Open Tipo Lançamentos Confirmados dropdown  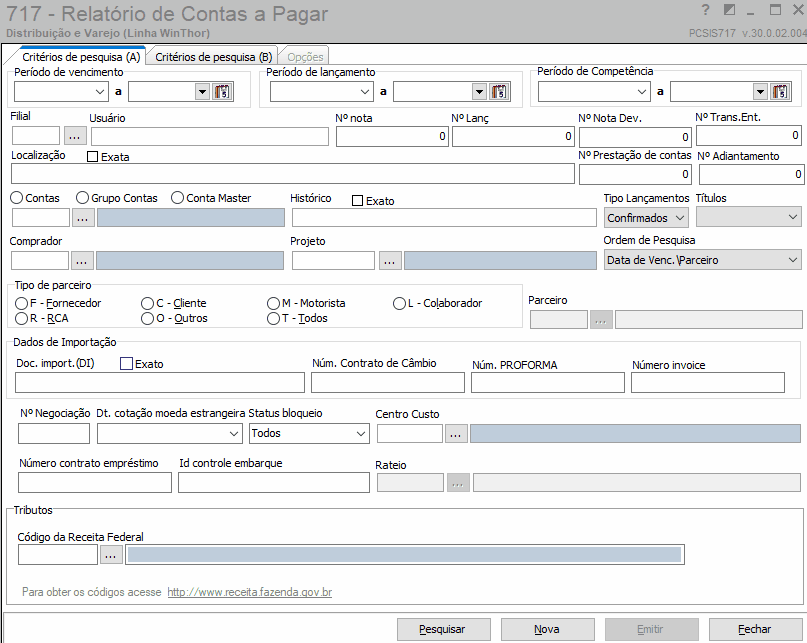pos(680,218)
